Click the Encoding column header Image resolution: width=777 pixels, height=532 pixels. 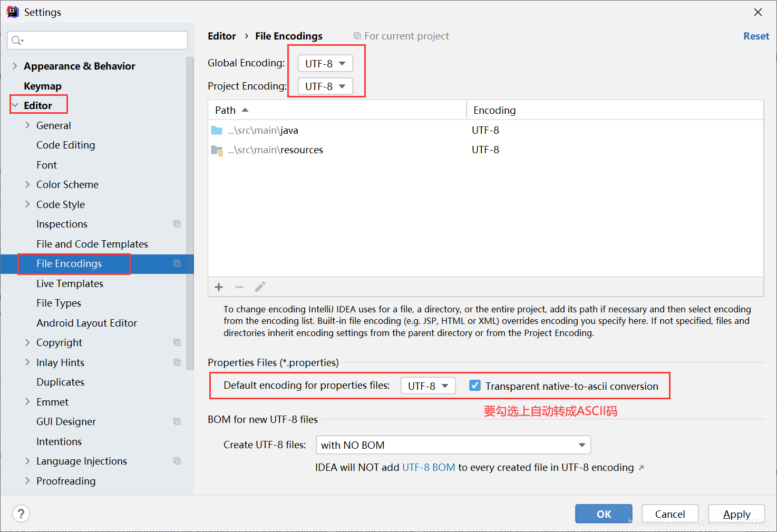coord(615,110)
